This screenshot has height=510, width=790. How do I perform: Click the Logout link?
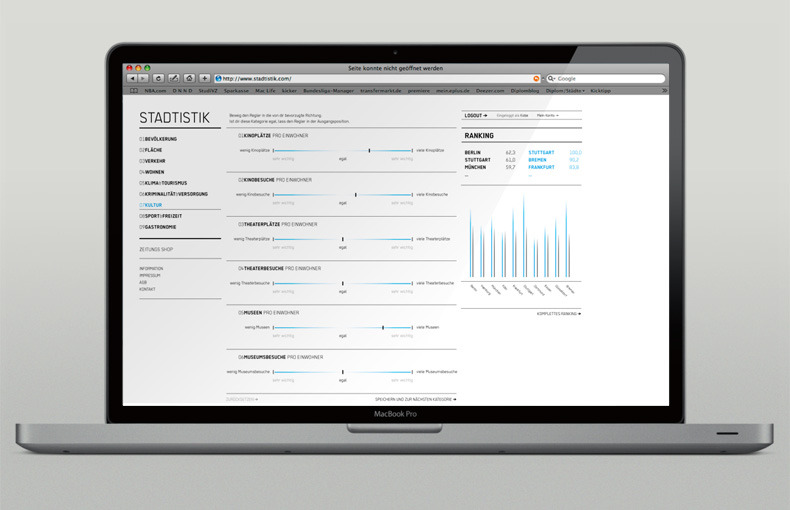476,116
